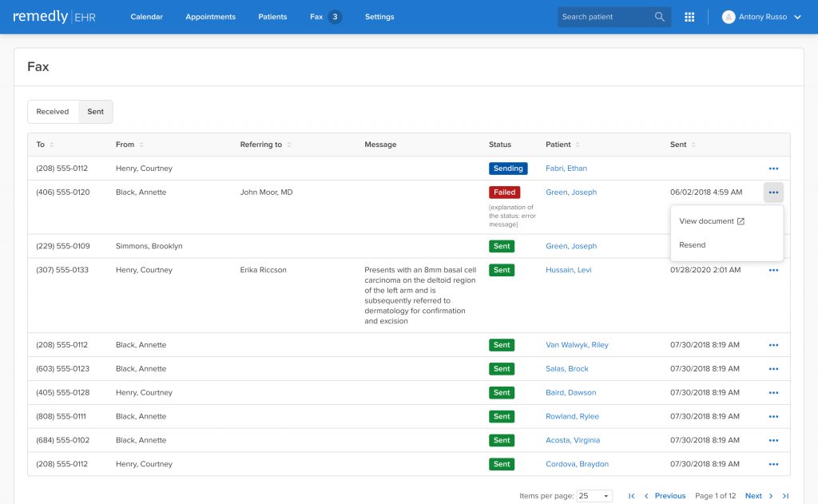Image resolution: width=818 pixels, height=504 pixels.
Task: Open patient Cordova, Braydon
Action: click(x=577, y=464)
